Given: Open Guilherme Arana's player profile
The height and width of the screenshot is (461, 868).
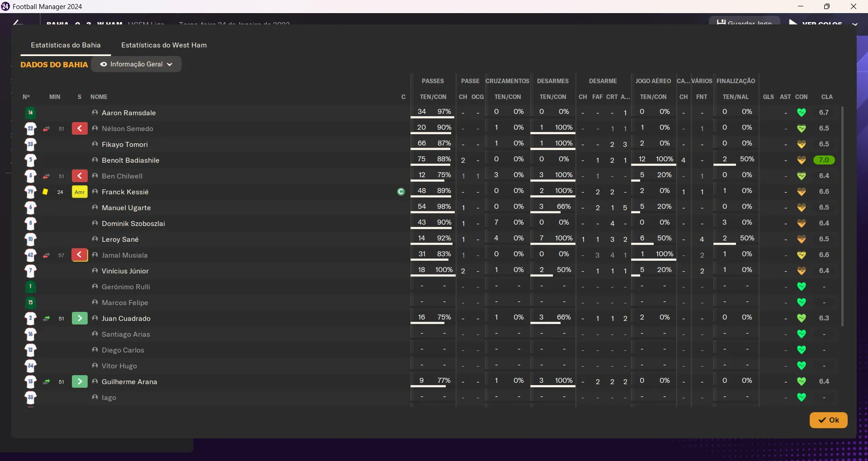Looking at the screenshot, I should (129, 381).
